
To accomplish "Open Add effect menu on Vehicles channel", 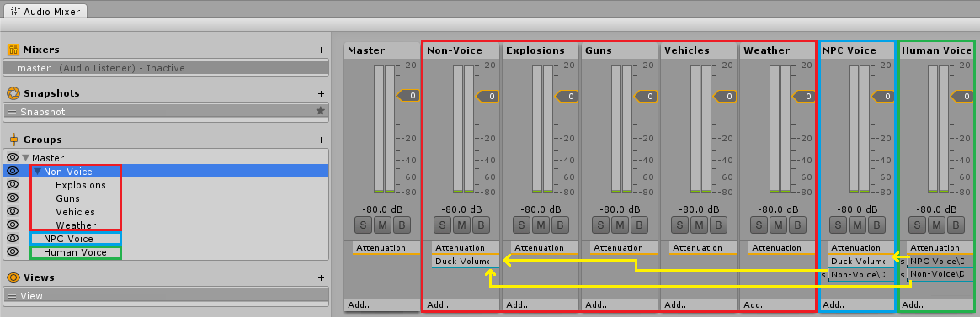I will 699,305.
